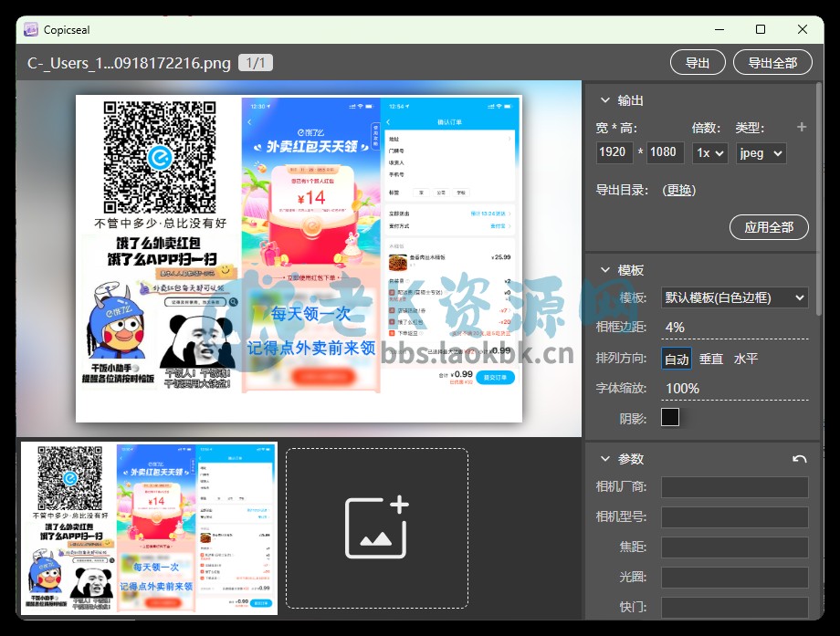The image size is (840, 636).
Task: Close the Copicseal window
Action: [802, 29]
